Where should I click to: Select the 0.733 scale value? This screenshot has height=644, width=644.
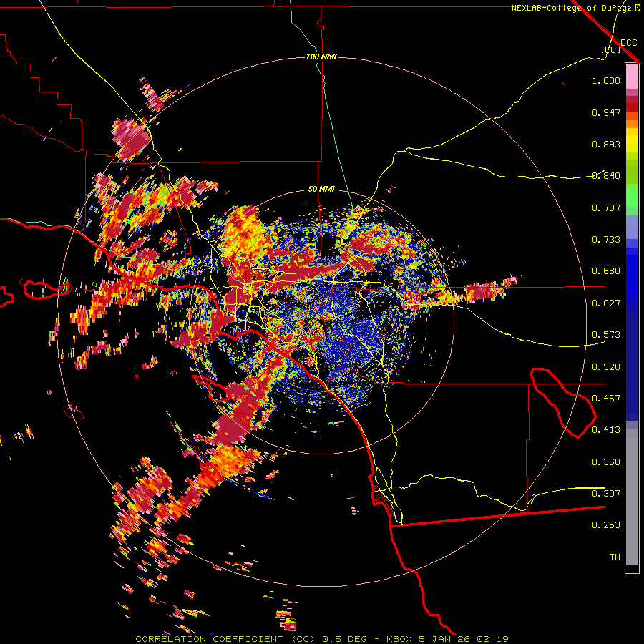(x=606, y=240)
